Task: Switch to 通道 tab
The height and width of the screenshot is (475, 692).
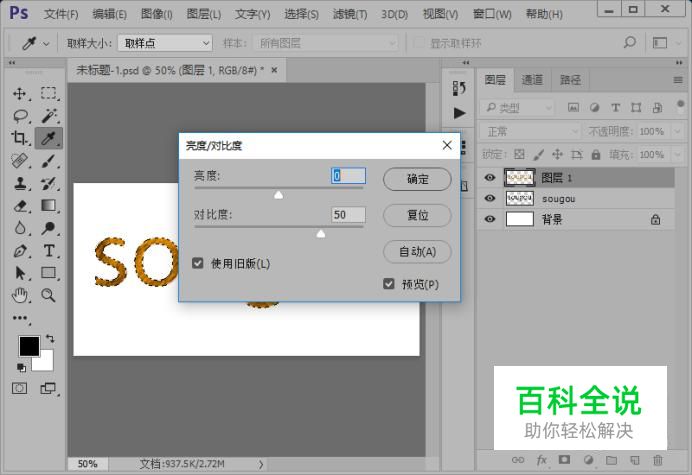Action: coord(532,79)
